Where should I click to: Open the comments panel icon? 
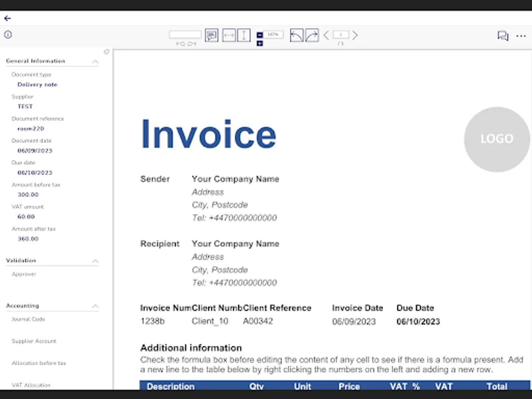coord(503,36)
